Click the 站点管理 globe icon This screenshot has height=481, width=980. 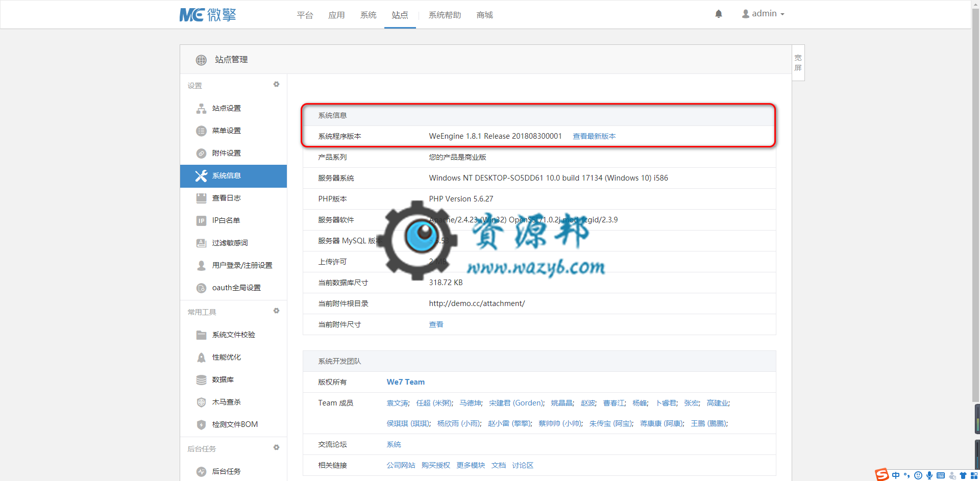[201, 60]
